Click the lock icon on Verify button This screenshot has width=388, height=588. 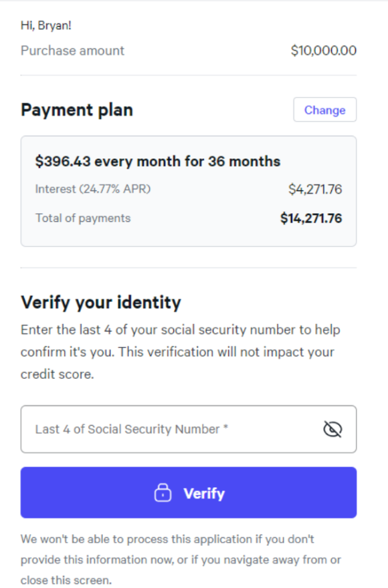163,492
